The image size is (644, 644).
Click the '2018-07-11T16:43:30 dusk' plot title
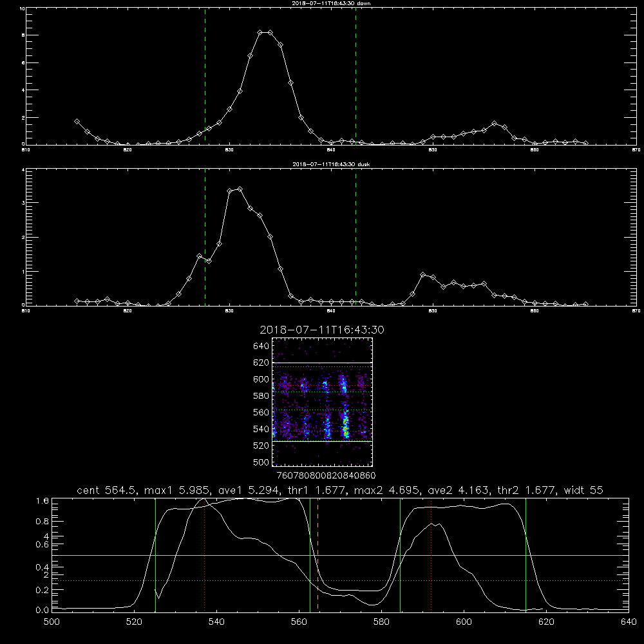331,164
